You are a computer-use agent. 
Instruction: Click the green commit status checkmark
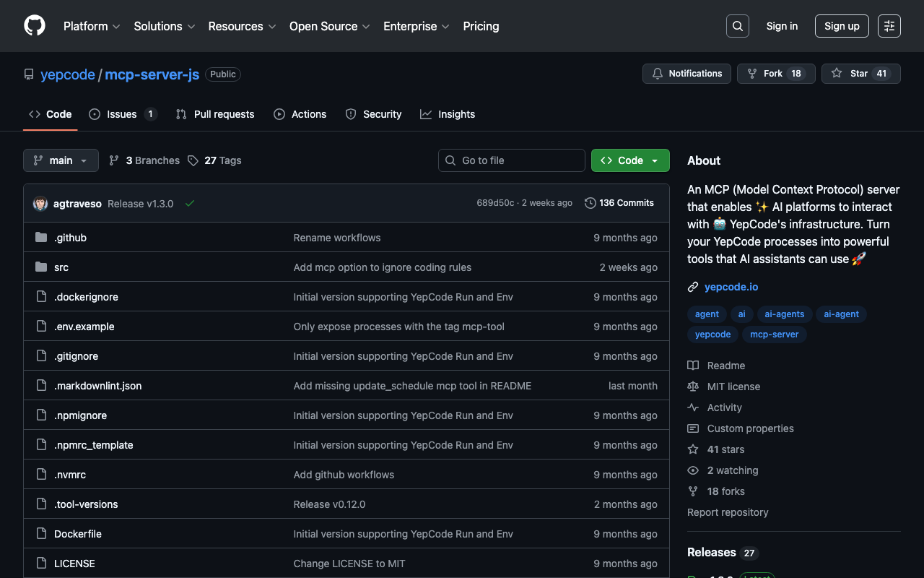[190, 204]
